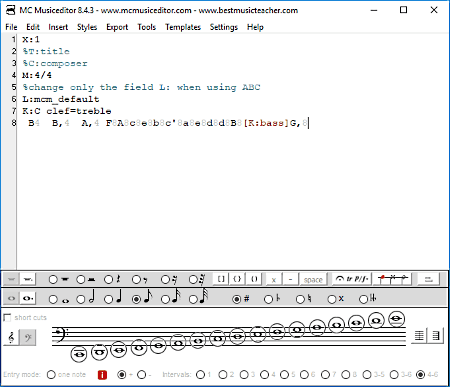Click the dotted rest button on top row
450x387 pixels.
click(28, 279)
